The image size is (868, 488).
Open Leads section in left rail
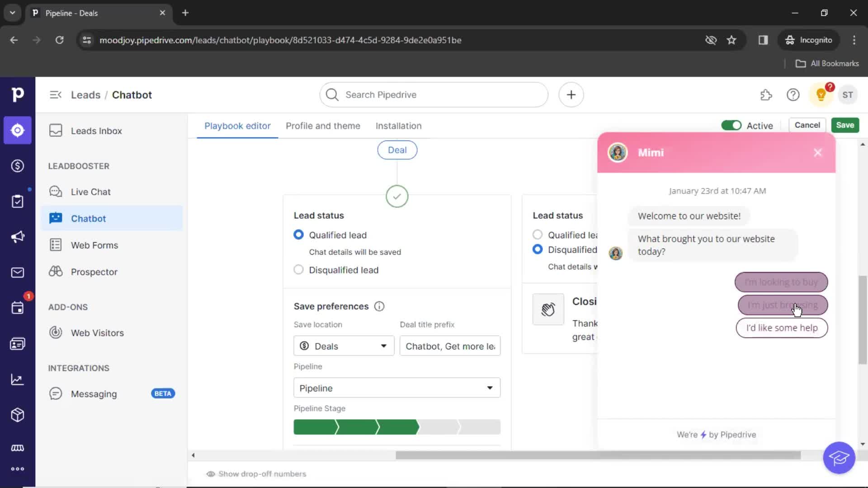tap(17, 130)
